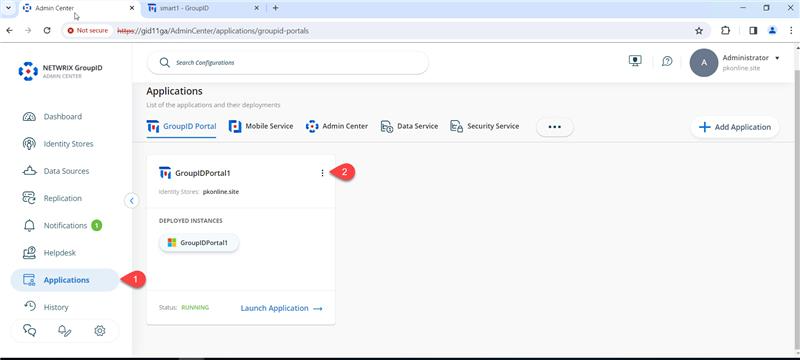Open the help question bubble icon
800x360 pixels.
click(667, 61)
